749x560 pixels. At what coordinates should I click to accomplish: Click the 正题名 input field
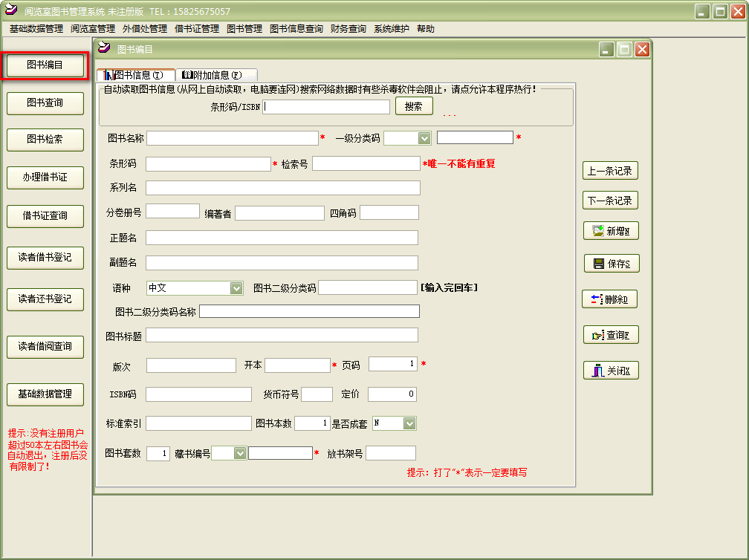(282, 237)
